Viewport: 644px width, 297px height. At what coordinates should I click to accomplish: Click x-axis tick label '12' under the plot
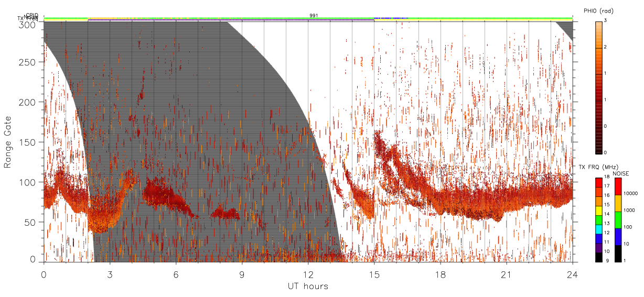click(x=308, y=274)
